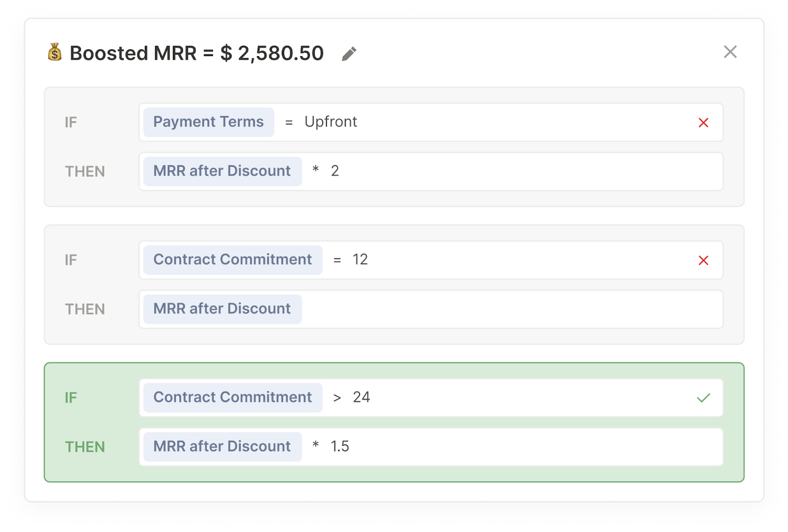Click the value 12 in second condition
The image size is (788, 532).
(x=360, y=260)
